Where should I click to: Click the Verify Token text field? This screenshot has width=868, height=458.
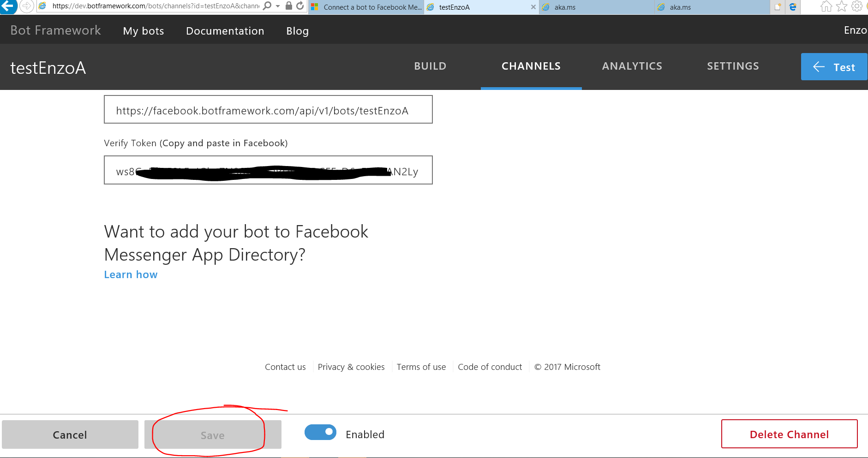click(268, 170)
